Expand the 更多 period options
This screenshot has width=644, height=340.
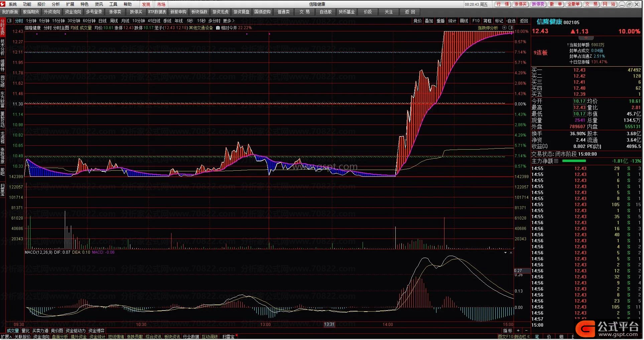click(229, 21)
